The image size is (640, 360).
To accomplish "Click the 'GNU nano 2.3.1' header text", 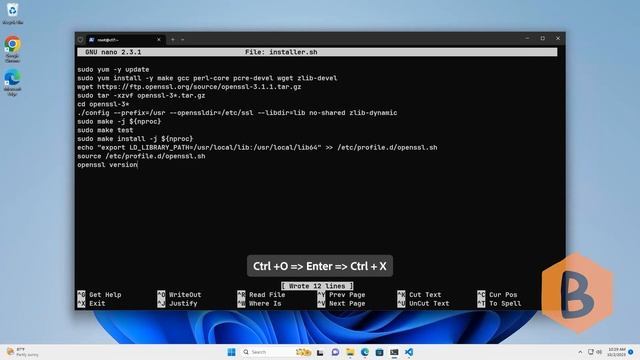I will pyautogui.click(x=113, y=52).
